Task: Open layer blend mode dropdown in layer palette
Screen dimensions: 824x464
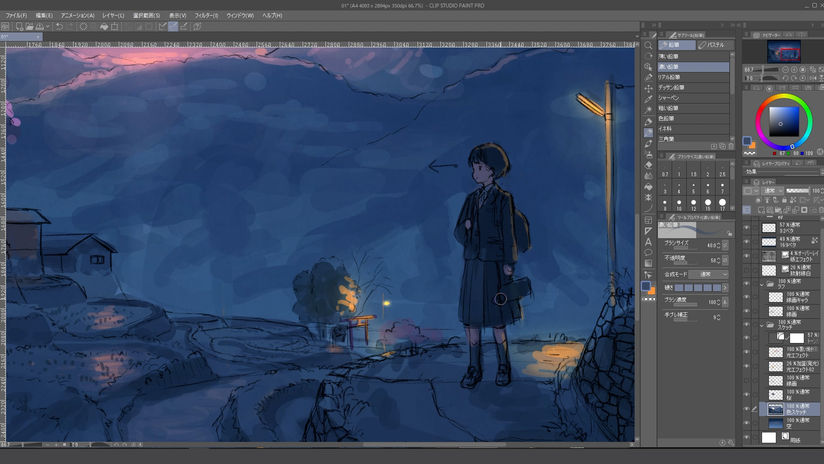Action: (x=771, y=190)
